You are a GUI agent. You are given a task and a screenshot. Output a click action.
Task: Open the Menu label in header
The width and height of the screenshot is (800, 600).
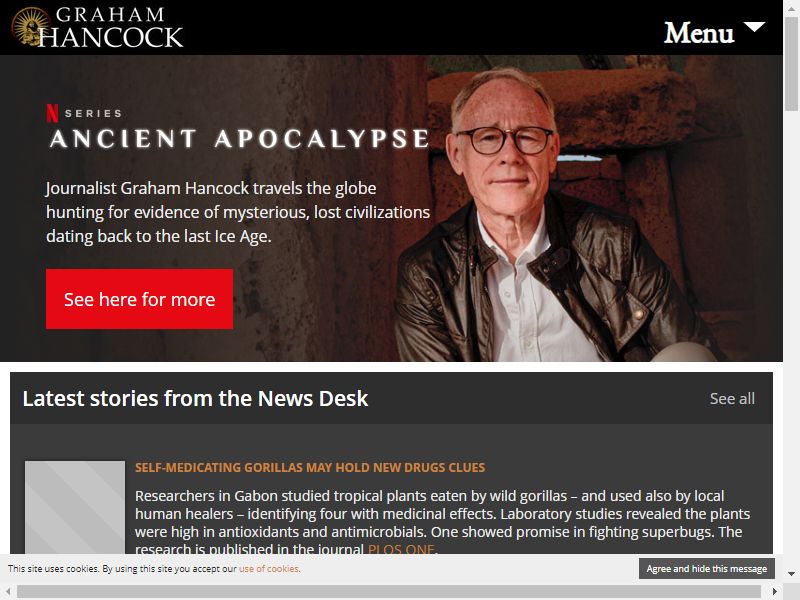[x=698, y=33]
